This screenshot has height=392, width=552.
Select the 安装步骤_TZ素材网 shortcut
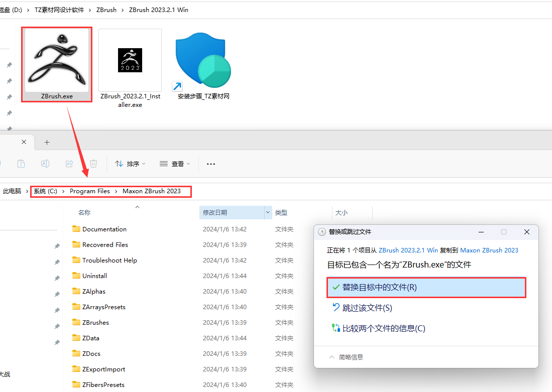[x=203, y=66]
